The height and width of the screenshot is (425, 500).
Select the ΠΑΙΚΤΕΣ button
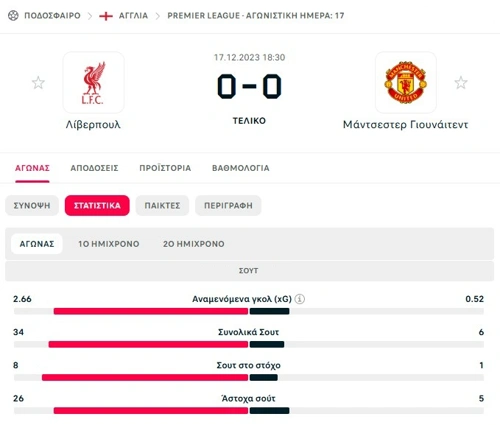(162, 205)
